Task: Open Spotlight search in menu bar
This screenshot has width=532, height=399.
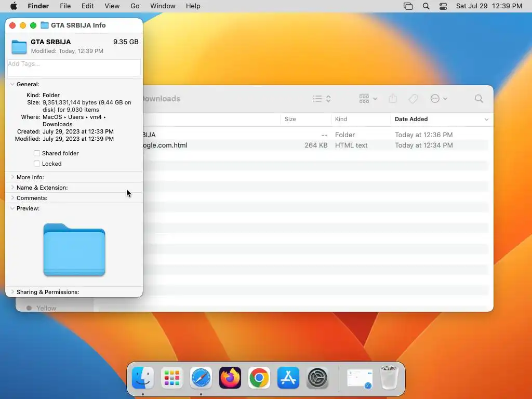Action: [426, 6]
